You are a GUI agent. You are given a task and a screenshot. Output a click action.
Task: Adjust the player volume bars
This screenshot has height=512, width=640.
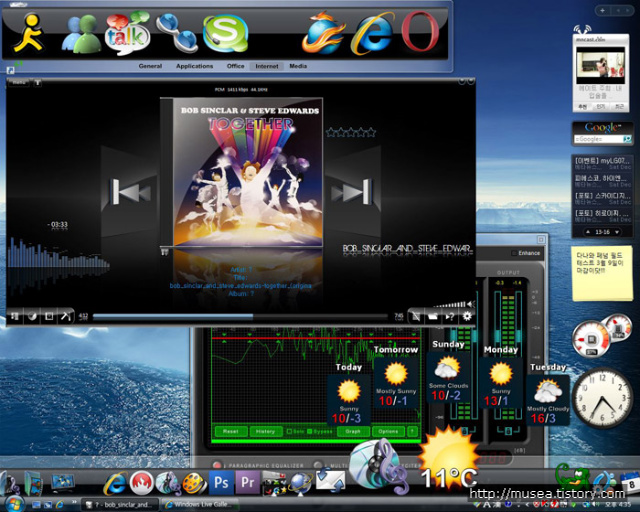point(449,305)
